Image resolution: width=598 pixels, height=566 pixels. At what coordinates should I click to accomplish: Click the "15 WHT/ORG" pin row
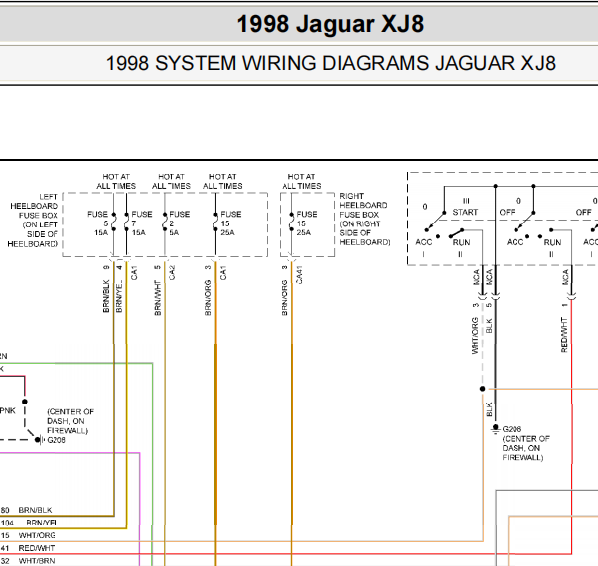pyautogui.click(x=28, y=535)
